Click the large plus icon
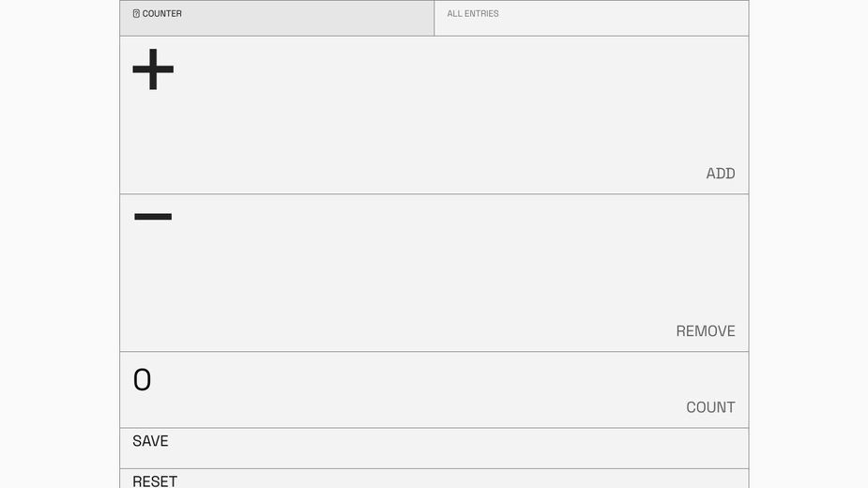The width and height of the screenshot is (868, 488). [x=153, y=69]
